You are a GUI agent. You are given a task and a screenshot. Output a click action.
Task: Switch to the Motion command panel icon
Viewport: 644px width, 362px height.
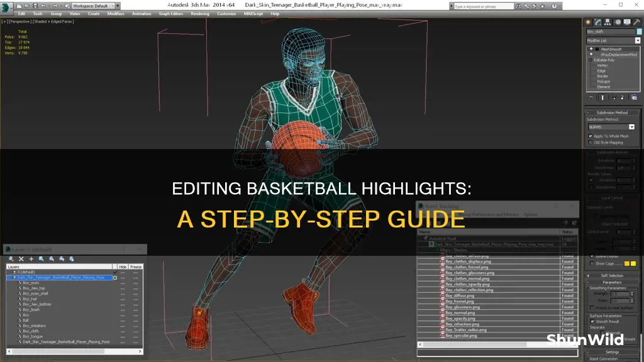tap(618, 22)
